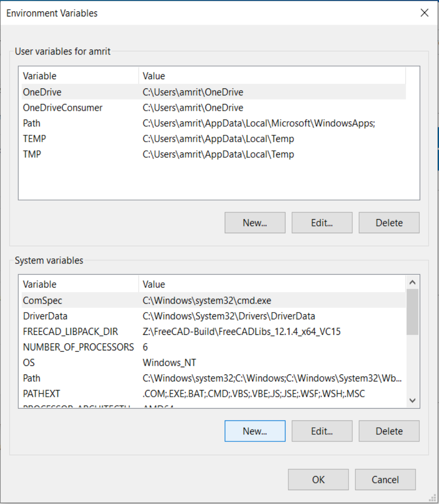Click New under System variables
Image resolution: width=439 pixels, height=504 pixels.
point(255,431)
